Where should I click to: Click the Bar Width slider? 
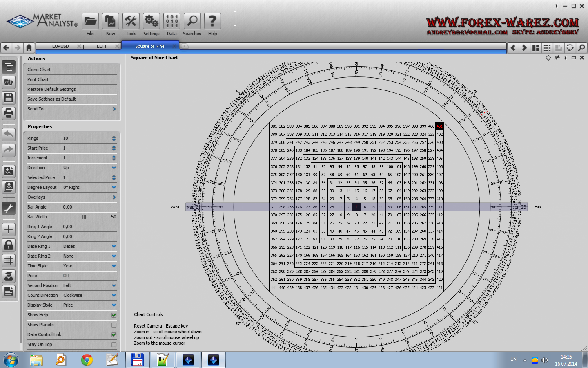[84, 217]
